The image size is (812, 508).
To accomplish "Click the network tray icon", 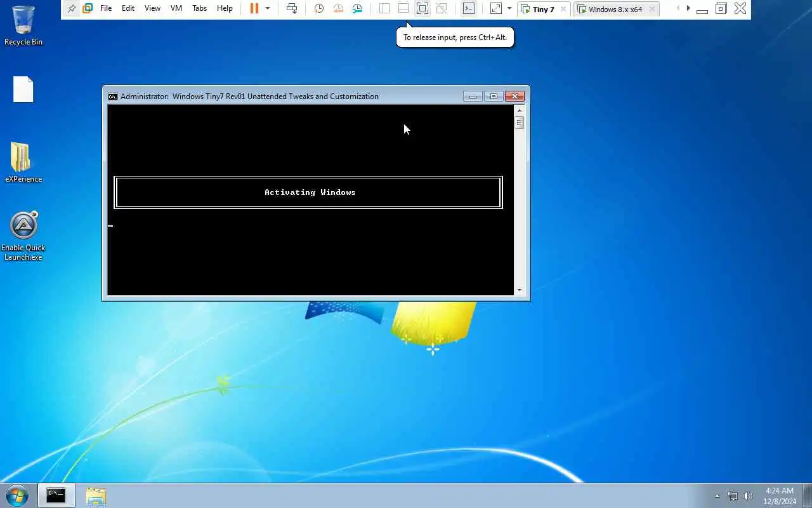I will point(733,496).
